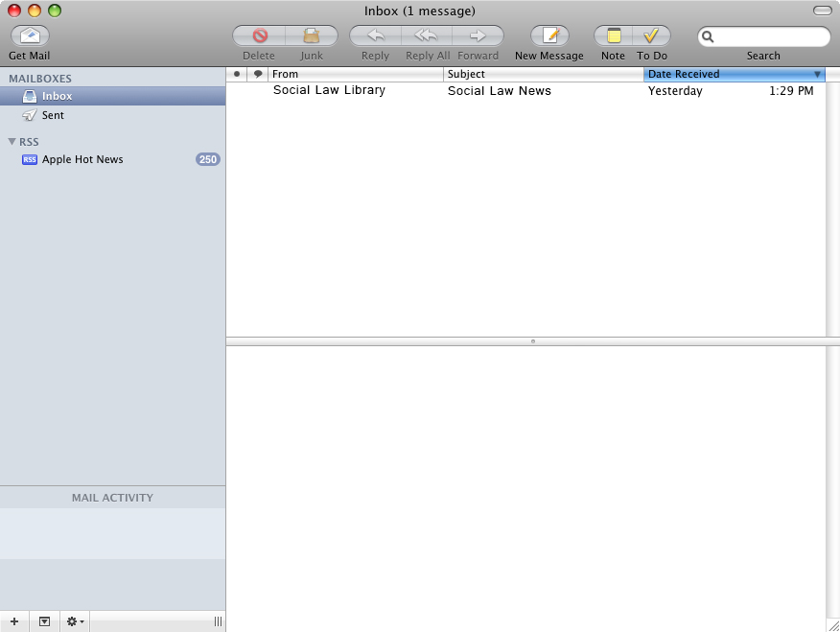The width and height of the screenshot is (840, 632).
Task: Open Apple Hot News RSS feed
Action: tap(112, 159)
